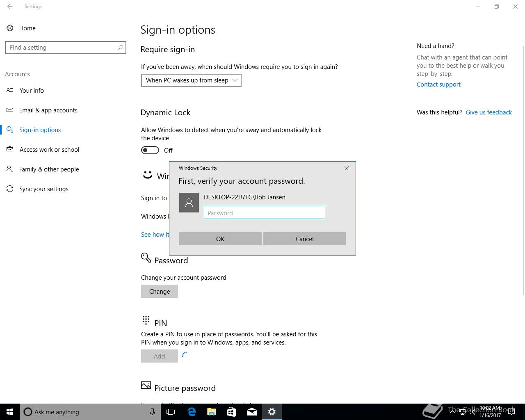Click the 'DESKTOP-22IJ7FG\Rob Jansen' account name
Image resolution: width=525 pixels, height=420 pixels.
[244, 197]
